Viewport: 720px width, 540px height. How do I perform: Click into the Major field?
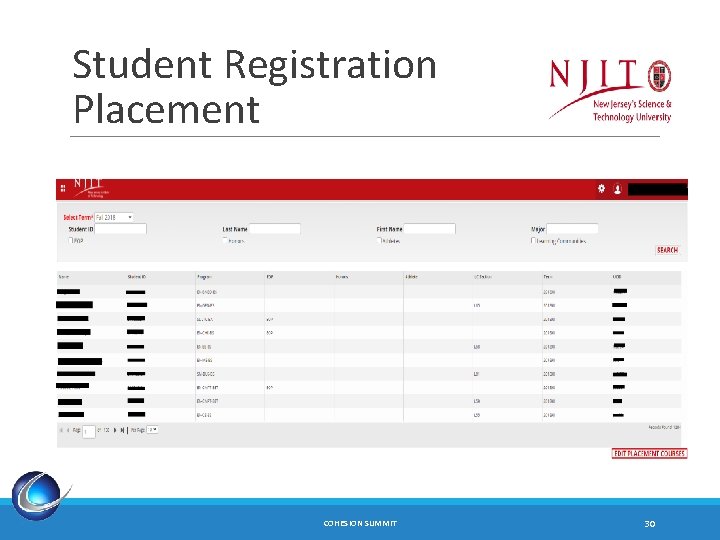[x=572, y=229]
